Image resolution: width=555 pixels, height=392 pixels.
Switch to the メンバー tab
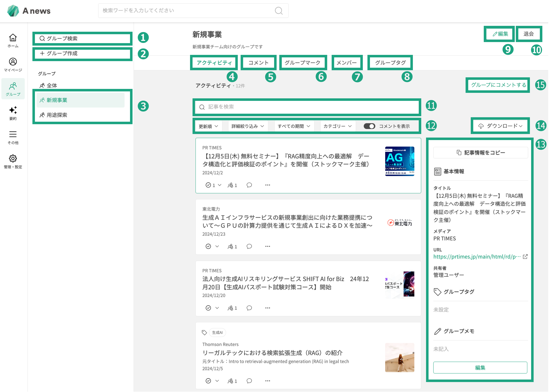347,63
